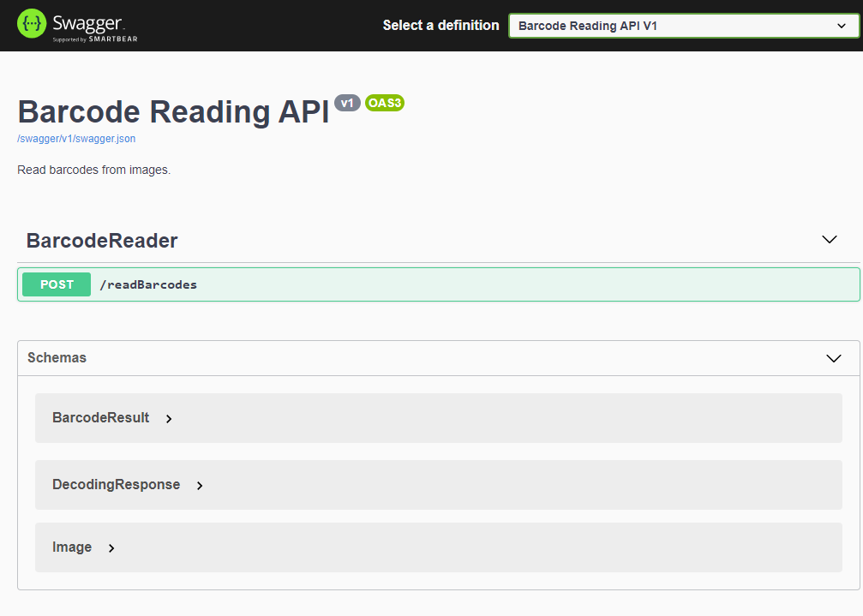
Task: Expand the BarcodeResult schema
Action: (x=101, y=418)
